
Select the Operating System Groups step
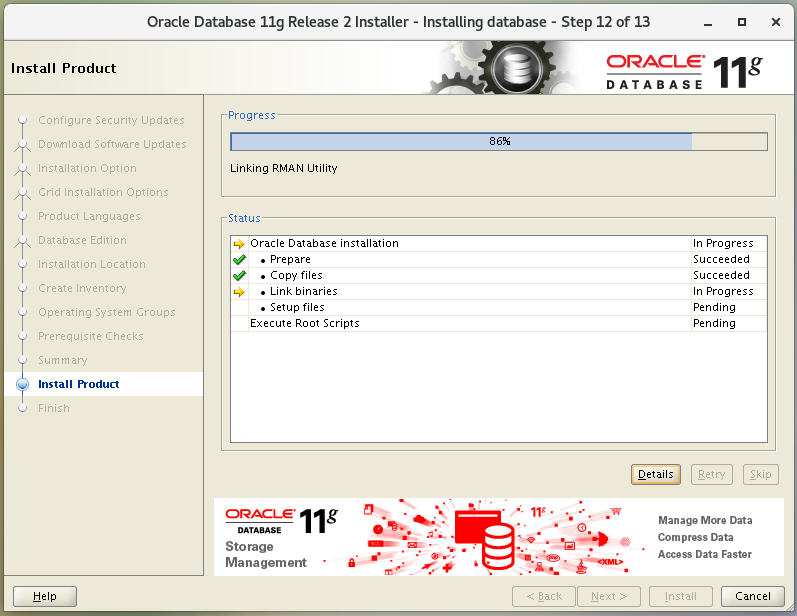pyautogui.click(x=107, y=312)
